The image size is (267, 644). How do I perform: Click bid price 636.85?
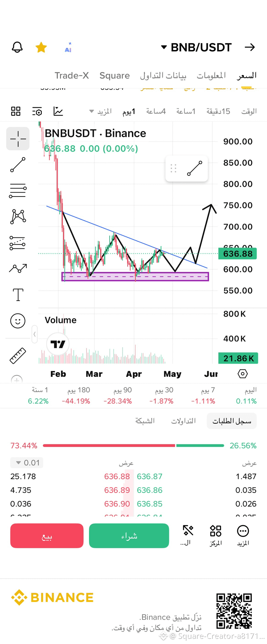[150, 504]
